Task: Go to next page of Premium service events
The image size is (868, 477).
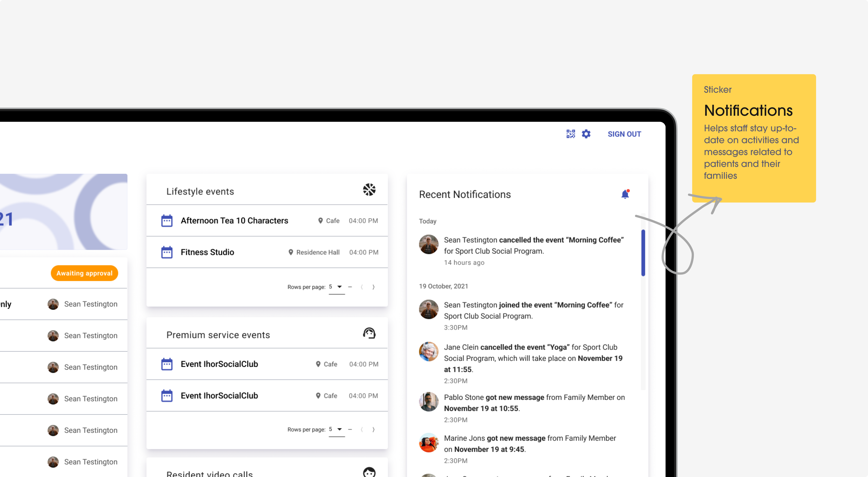Action: (373, 430)
